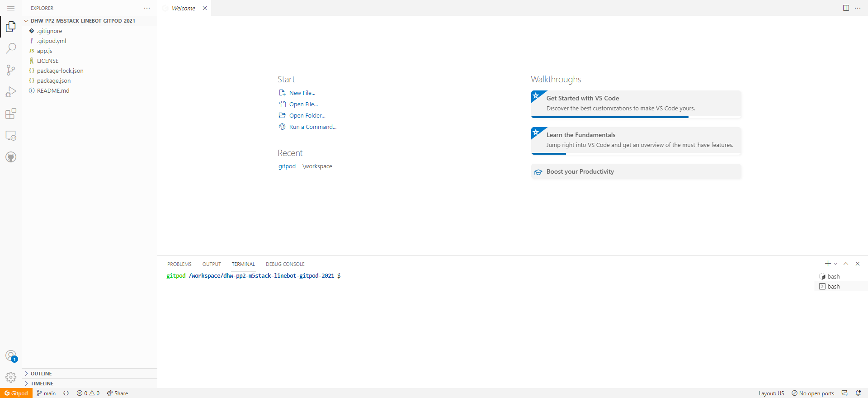Open the terminal launch profile dropdown

835,264
